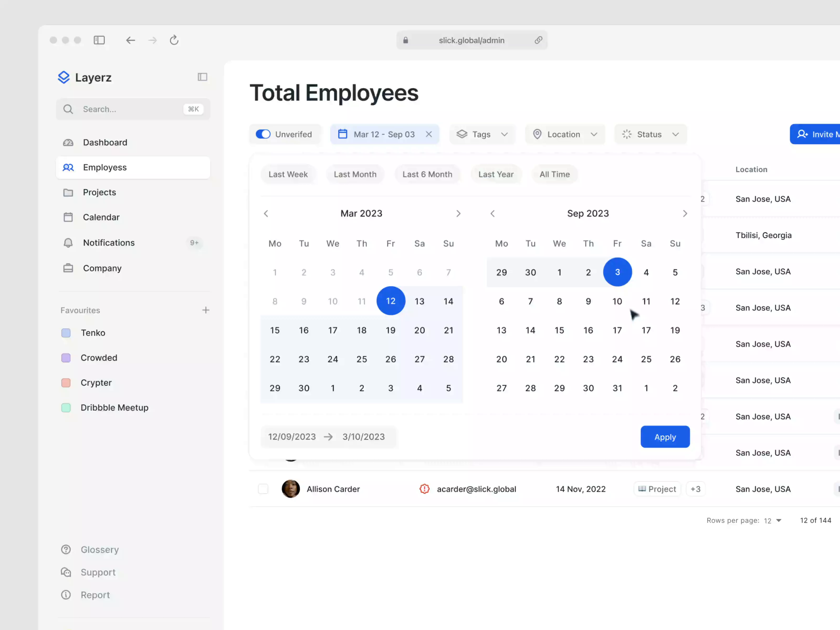The width and height of the screenshot is (840, 630).
Task: Open the Notifications bell in sidebar
Action: pyautogui.click(x=68, y=243)
